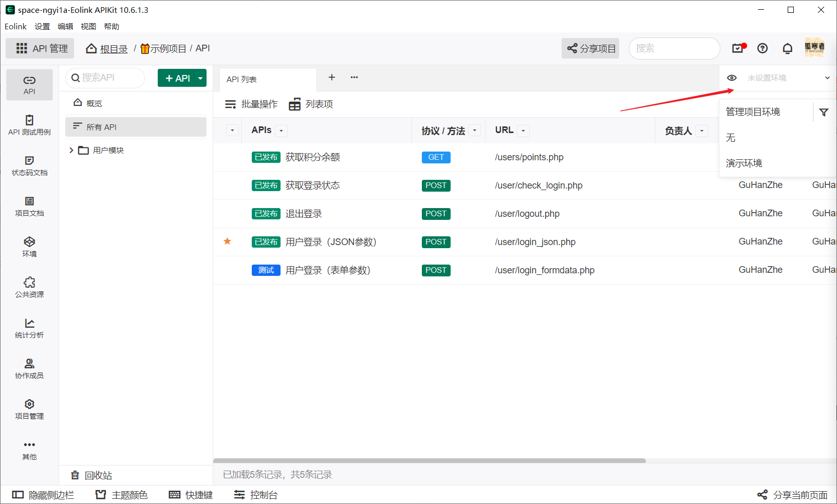Click the blue 测试 status badge
Image resolution: width=837 pixels, height=504 pixels.
coord(266,270)
